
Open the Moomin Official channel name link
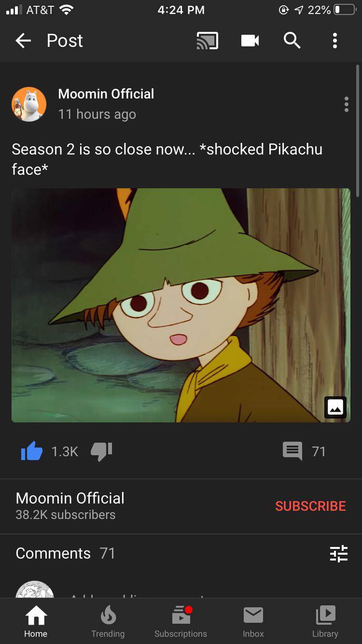pyautogui.click(x=106, y=94)
